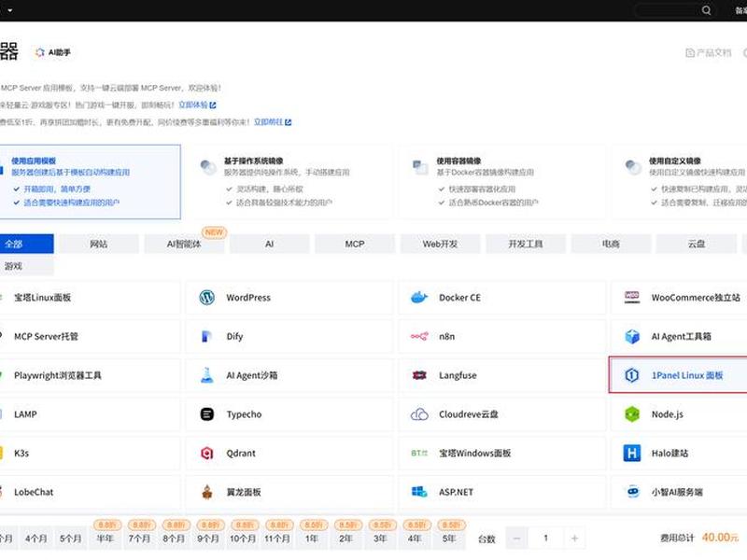Select the LAMP template
Viewport: 747px width, 560px height.
point(90,414)
